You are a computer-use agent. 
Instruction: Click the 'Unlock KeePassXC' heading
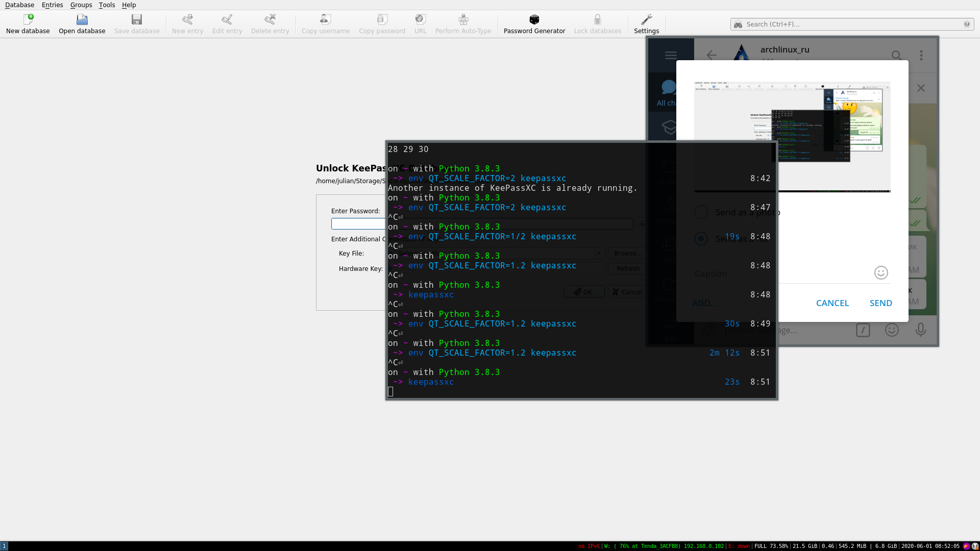tap(351, 168)
